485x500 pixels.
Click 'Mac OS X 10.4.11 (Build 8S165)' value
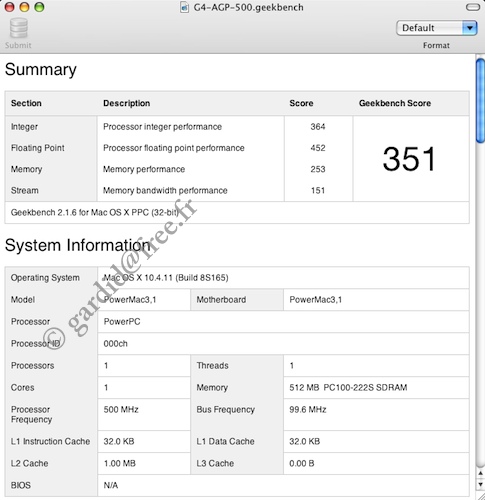coord(166,278)
